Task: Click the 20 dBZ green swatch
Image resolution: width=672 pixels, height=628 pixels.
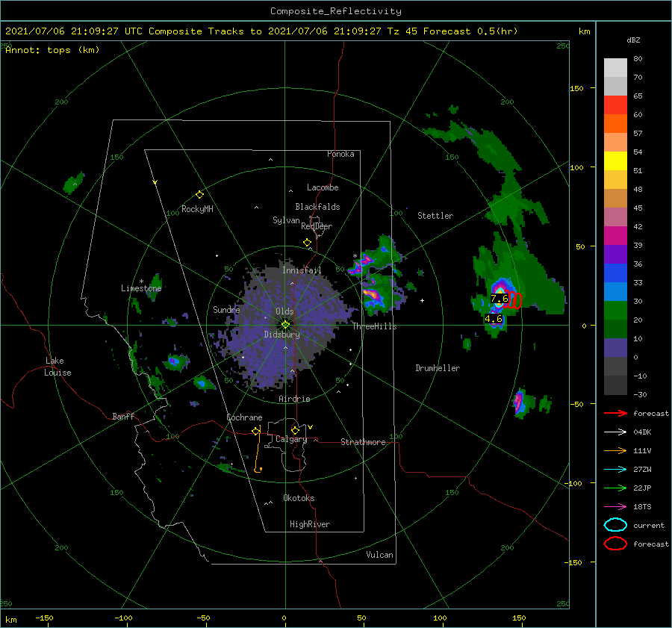Action: (615, 311)
